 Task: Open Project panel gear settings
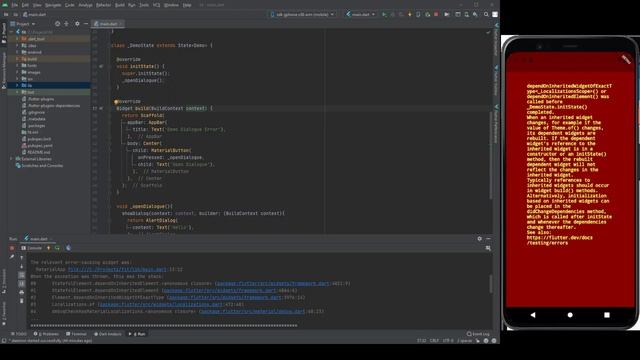(77, 24)
